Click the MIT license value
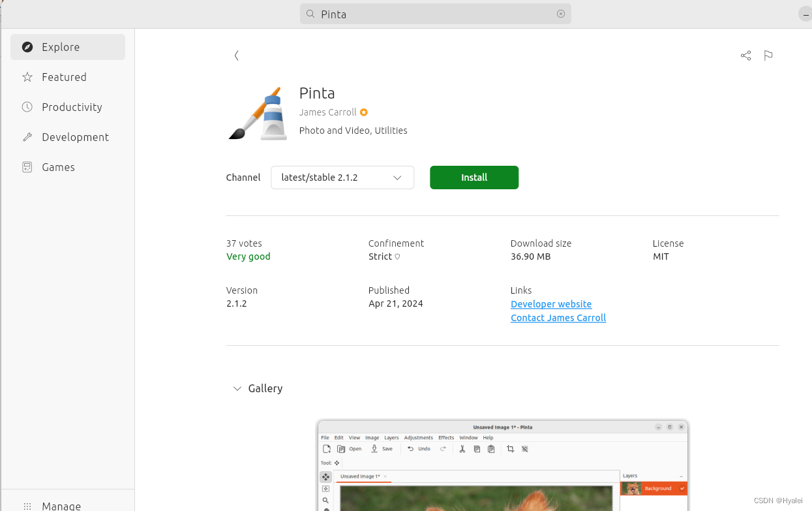The width and height of the screenshot is (812, 511). pos(661,256)
